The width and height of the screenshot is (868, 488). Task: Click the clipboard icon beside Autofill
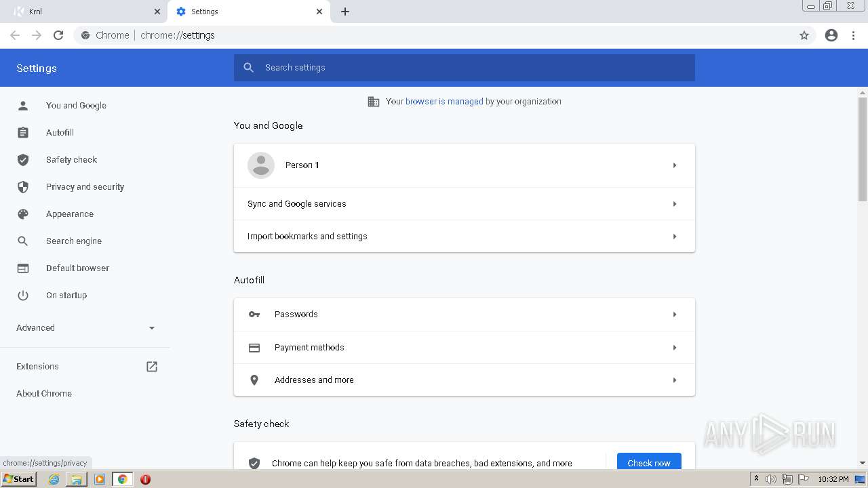(x=23, y=132)
